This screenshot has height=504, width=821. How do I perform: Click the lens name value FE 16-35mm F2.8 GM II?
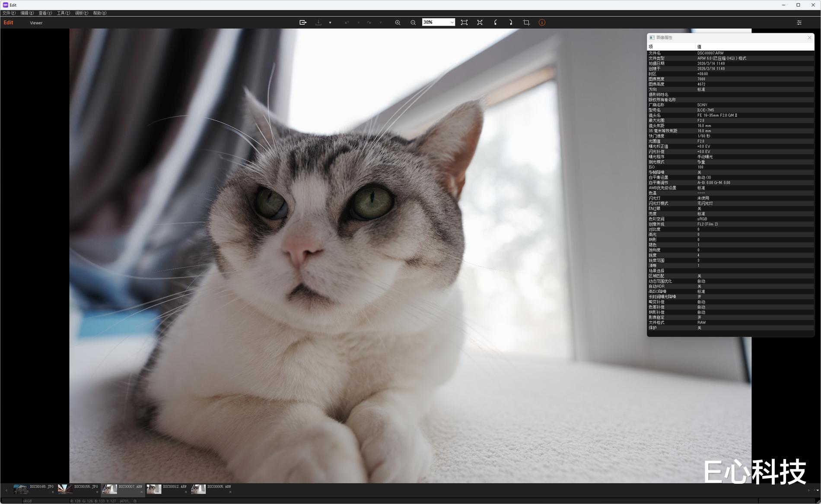[x=717, y=115]
